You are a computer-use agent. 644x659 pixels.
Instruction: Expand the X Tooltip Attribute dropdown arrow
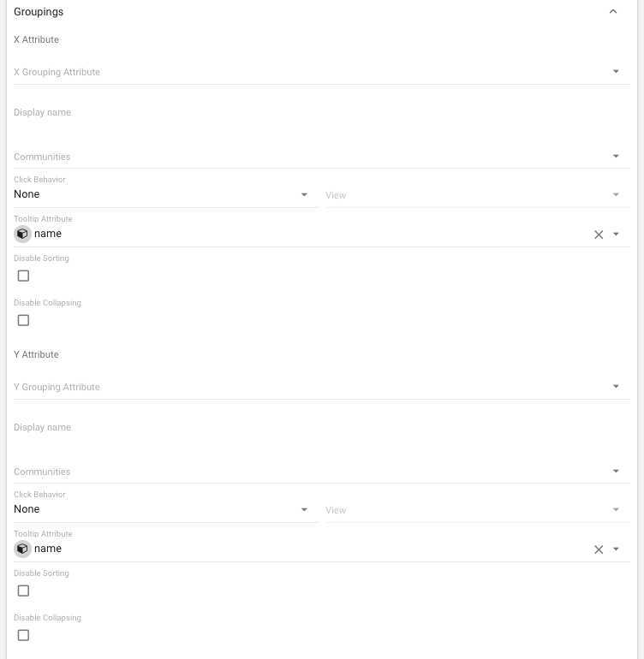pyautogui.click(x=616, y=235)
